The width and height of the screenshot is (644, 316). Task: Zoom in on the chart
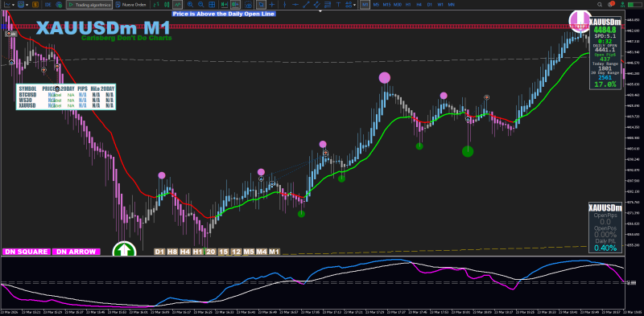point(191,5)
